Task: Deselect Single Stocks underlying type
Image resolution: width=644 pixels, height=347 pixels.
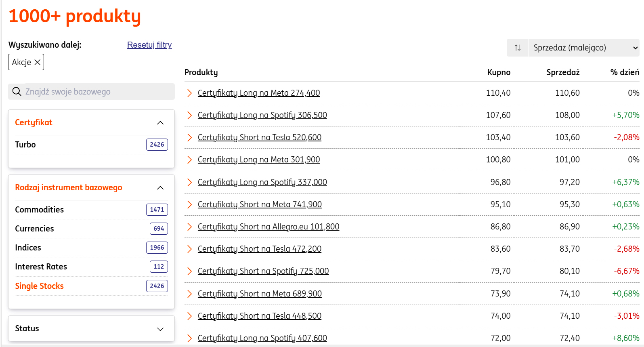Action: (x=91, y=286)
